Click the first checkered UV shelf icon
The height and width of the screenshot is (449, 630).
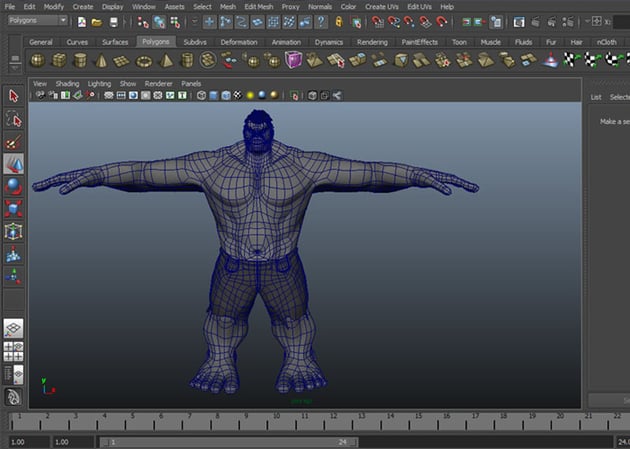(x=570, y=60)
